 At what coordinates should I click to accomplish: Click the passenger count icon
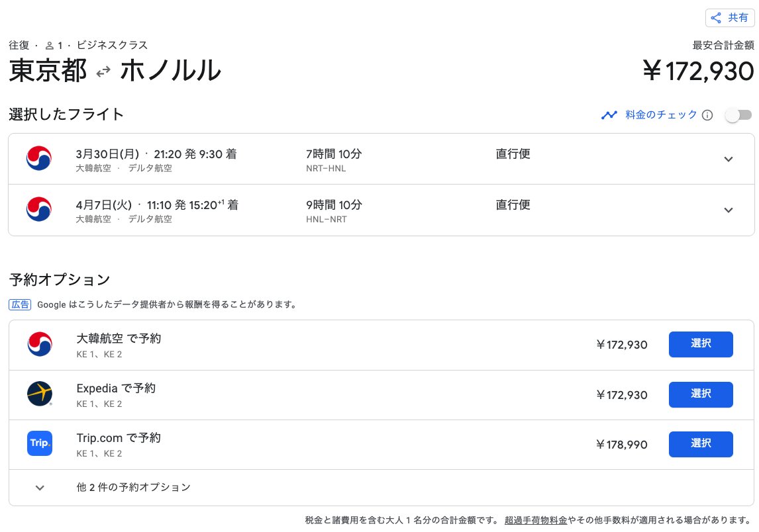click(x=50, y=46)
